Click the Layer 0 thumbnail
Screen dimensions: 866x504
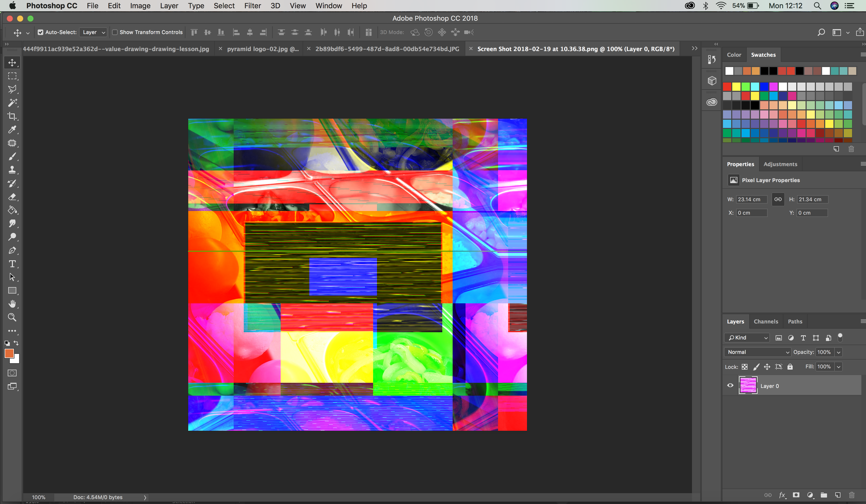click(748, 385)
